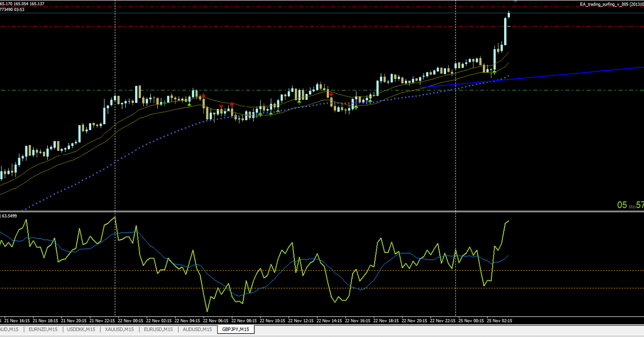Click the 22 Nov 18:15 time axis label
The image size is (644, 337).
click(x=386, y=320)
